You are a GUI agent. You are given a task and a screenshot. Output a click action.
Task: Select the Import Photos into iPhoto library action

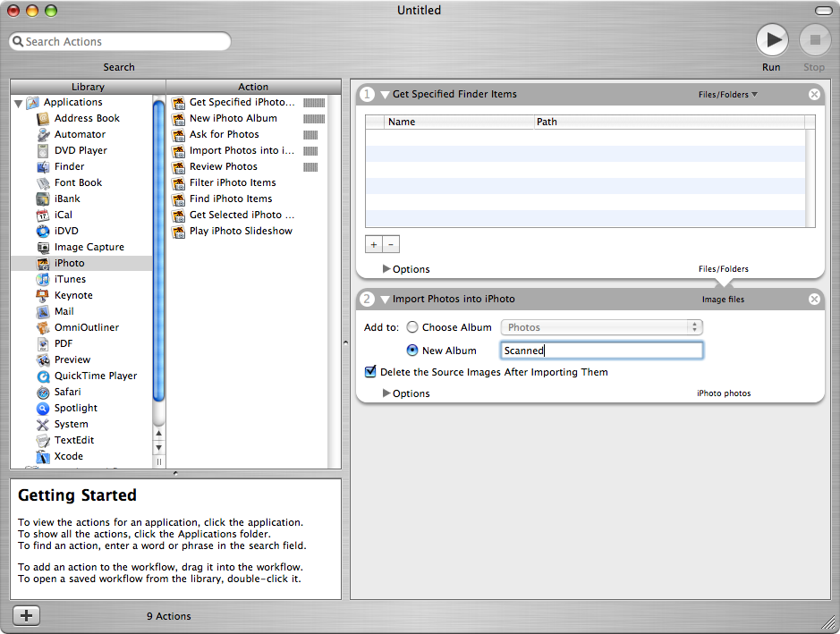point(248,150)
